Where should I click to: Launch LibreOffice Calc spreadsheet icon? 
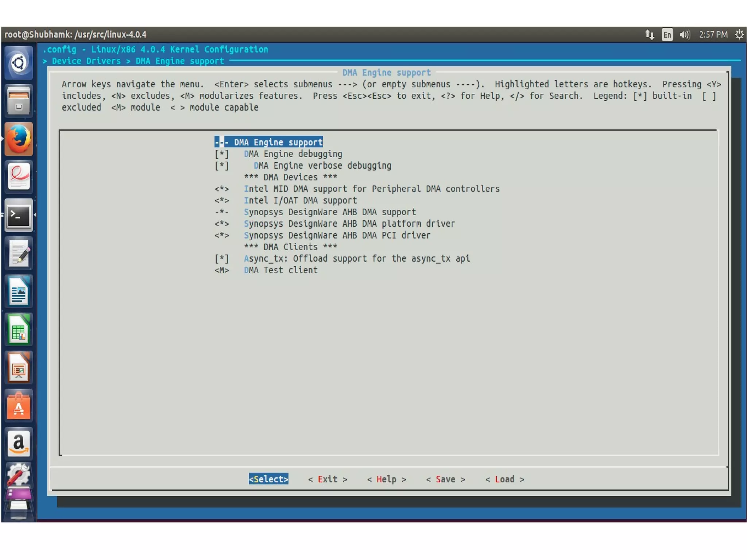point(19,329)
